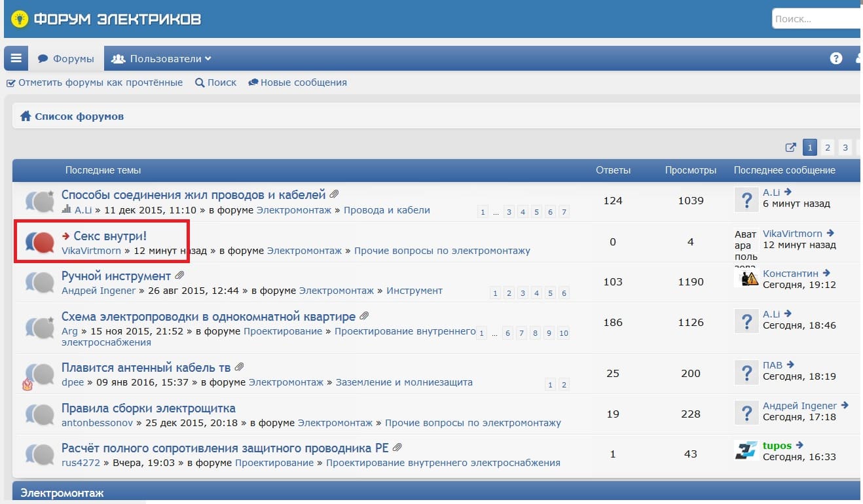Click the jump-to-page icon beside pagination
The height and width of the screenshot is (504, 863).
pos(791,147)
